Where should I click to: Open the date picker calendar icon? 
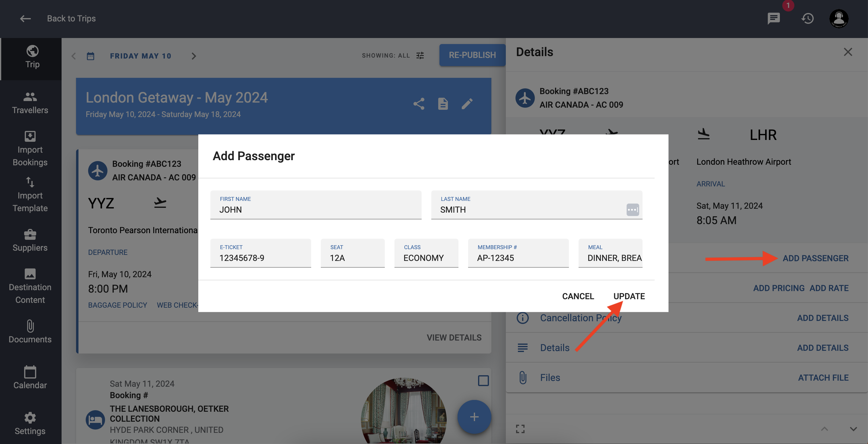[x=90, y=56]
